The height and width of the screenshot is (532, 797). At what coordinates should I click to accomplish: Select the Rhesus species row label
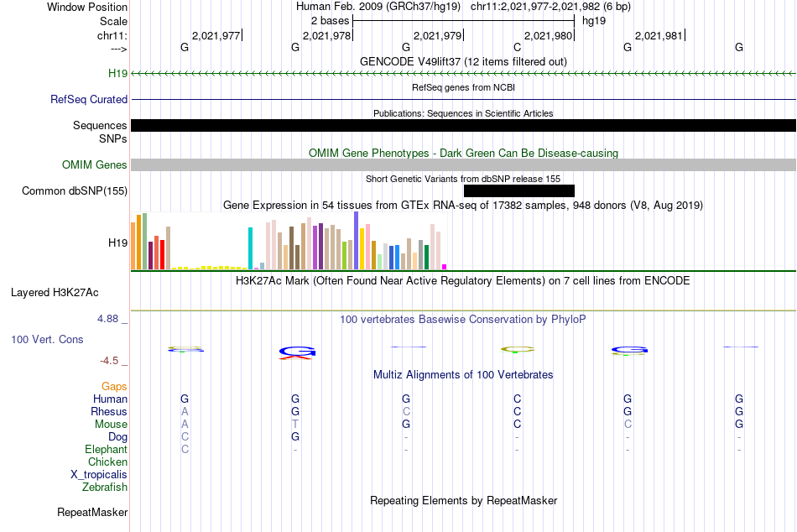(x=109, y=411)
